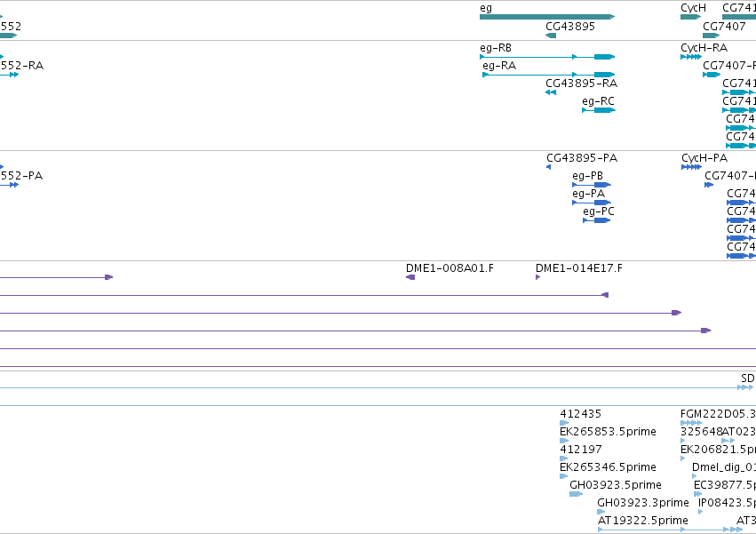Click the eg-PC coding sequence label
756x534 pixels.
[599, 211]
